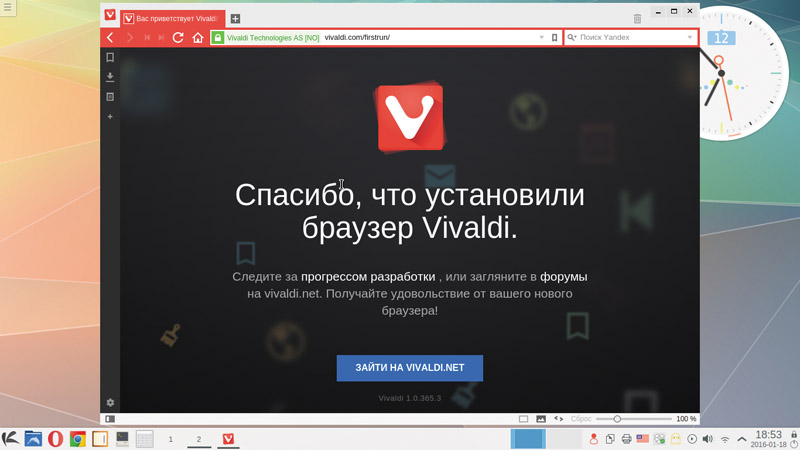Click the desktop menu icon at top-left
800x450 pixels.
tap(8, 7)
